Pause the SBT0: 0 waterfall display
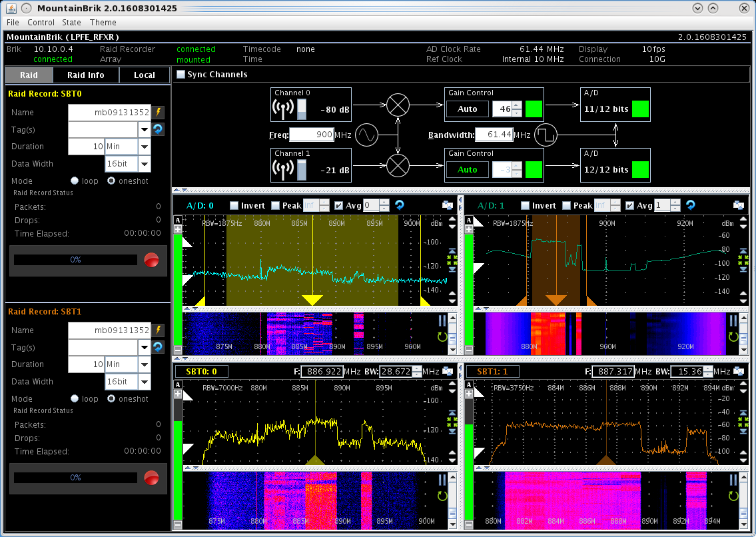 point(442,480)
